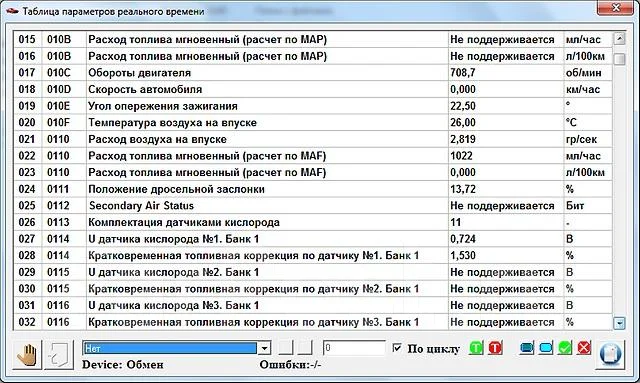Viewport: 640px width, 383px height.
Task: Click PID cell '0111'
Action: coord(64,189)
